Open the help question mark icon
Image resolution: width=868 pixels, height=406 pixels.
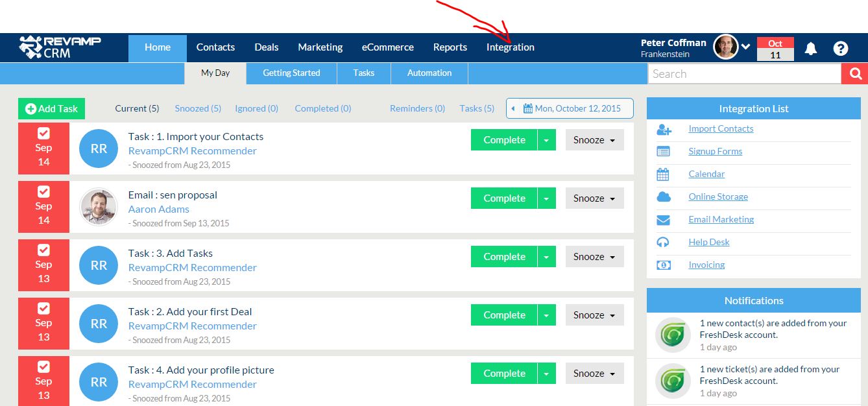(x=840, y=48)
